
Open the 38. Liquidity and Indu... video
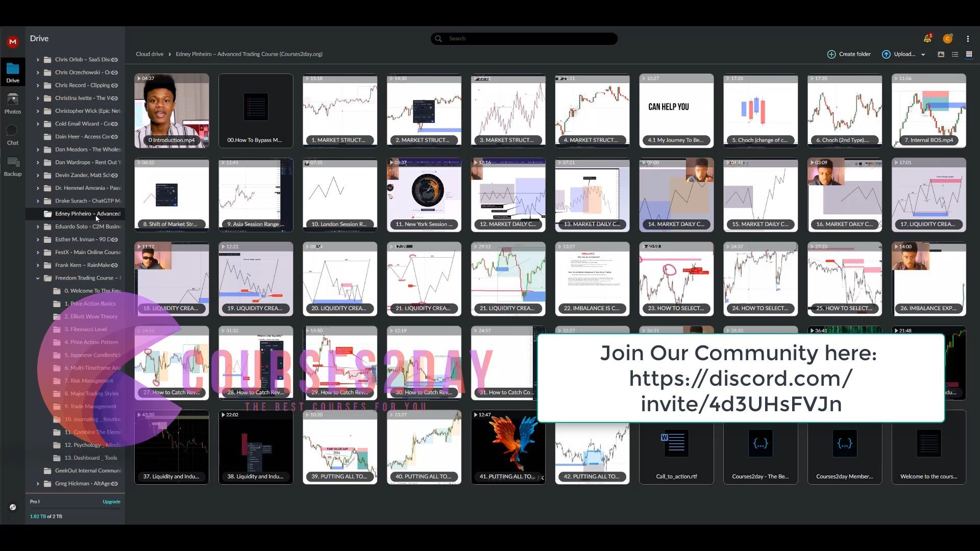pos(256,447)
